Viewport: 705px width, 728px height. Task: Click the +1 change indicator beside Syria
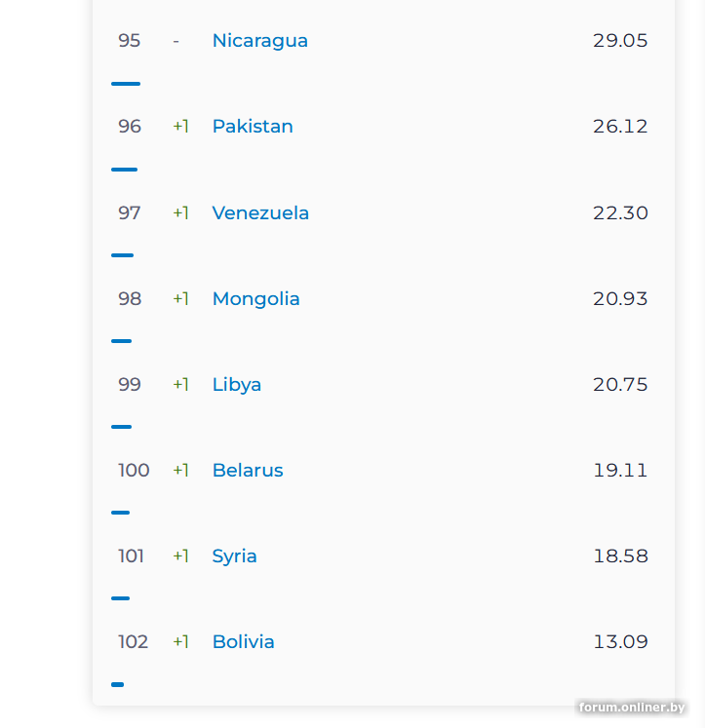point(180,556)
